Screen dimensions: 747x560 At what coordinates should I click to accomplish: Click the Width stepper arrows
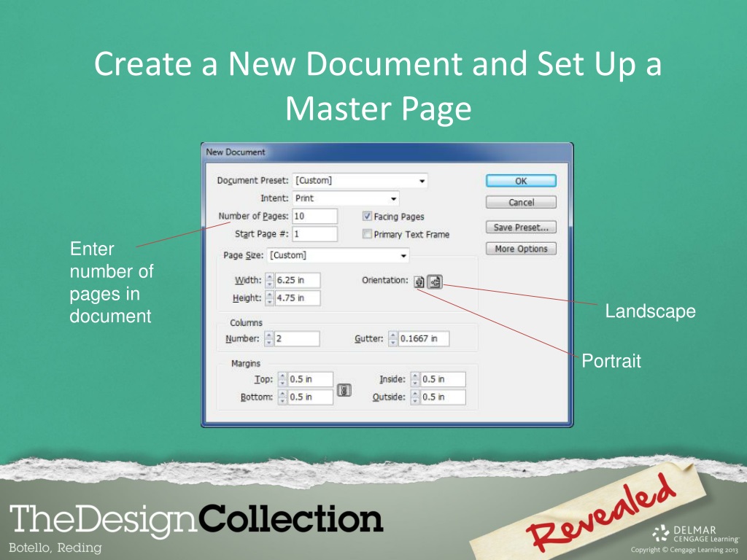coord(270,280)
